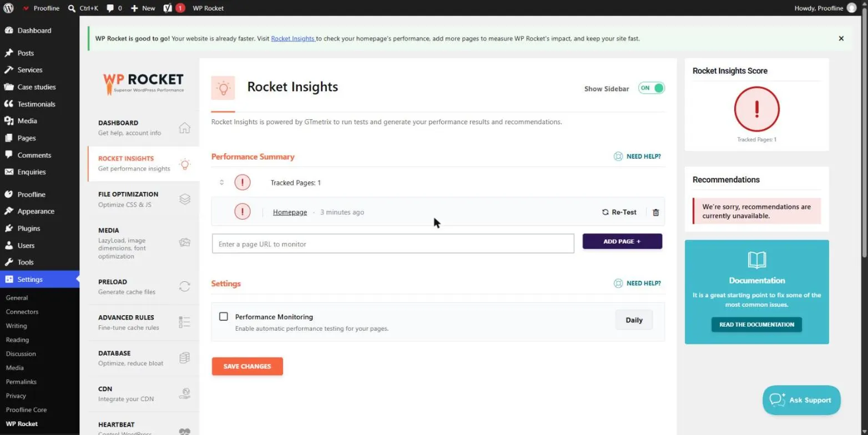Open the Read the Documentation button

(x=756, y=325)
